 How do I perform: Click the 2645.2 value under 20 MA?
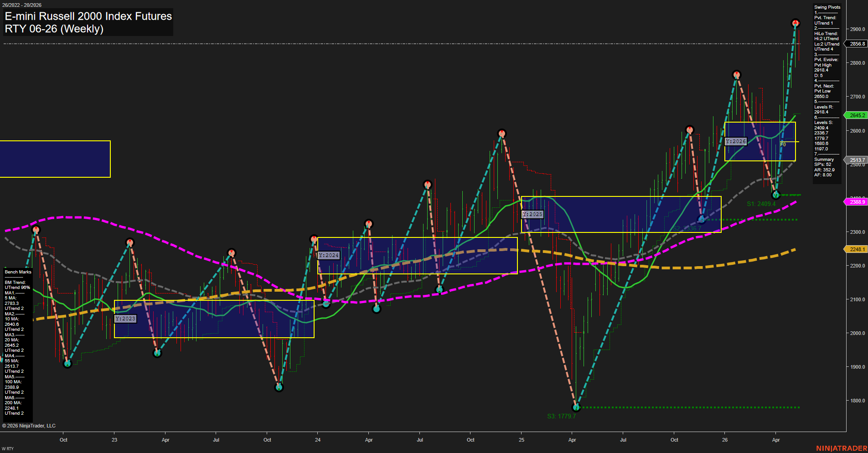point(12,345)
